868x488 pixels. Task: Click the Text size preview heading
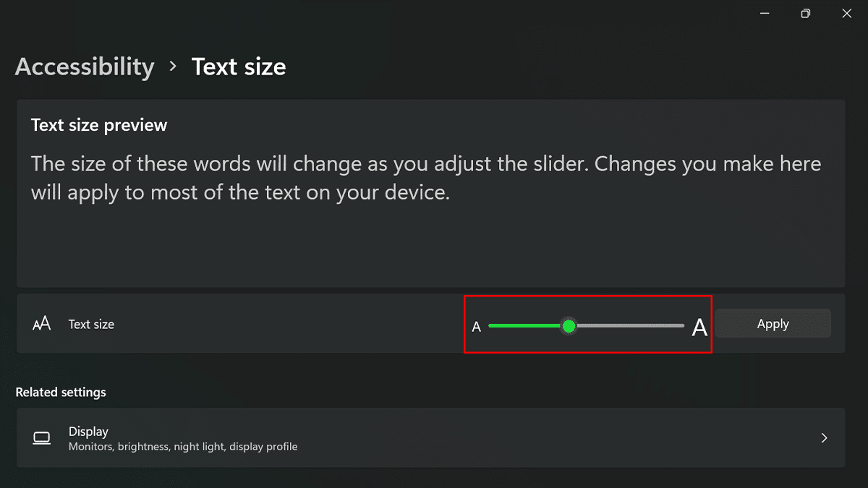(99, 125)
